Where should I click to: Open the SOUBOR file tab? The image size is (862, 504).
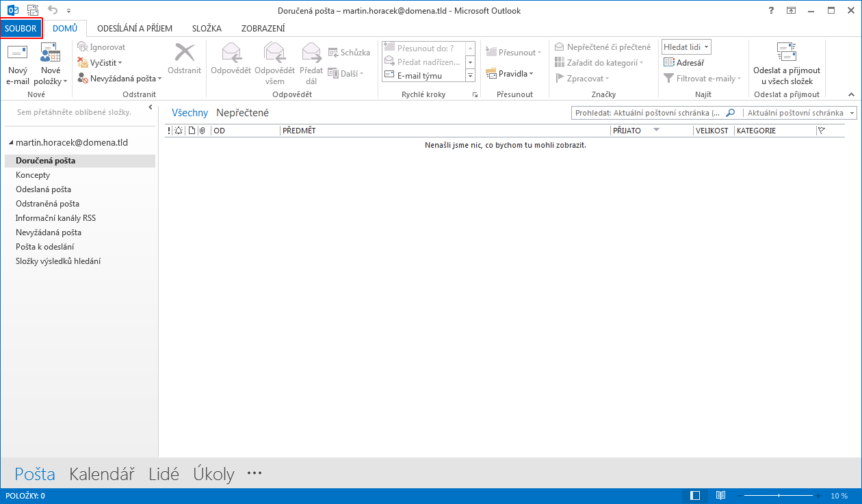21,29
